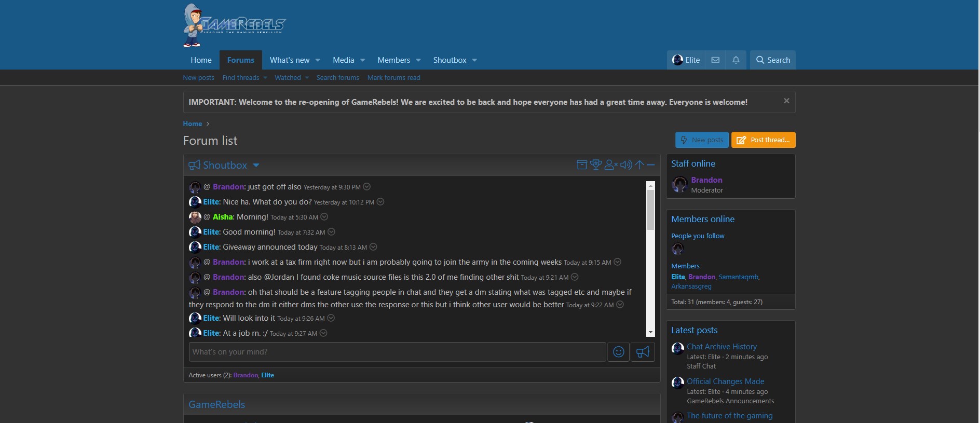980x423 pixels.
Task: Open the Members tab
Action: [x=394, y=60]
